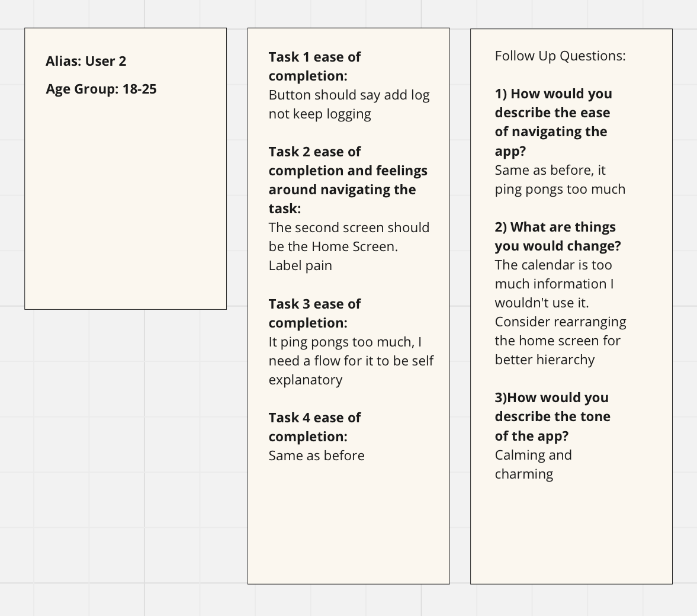Click the Task 4 ease of completion heading
The image size is (697, 616).
tap(314, 427)
